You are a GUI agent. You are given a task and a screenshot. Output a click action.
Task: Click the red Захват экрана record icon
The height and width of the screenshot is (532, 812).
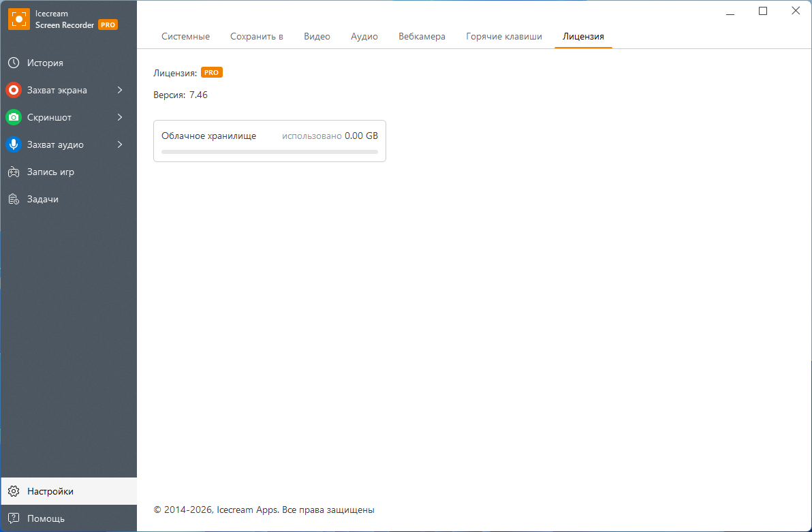[x=14, y=90]
